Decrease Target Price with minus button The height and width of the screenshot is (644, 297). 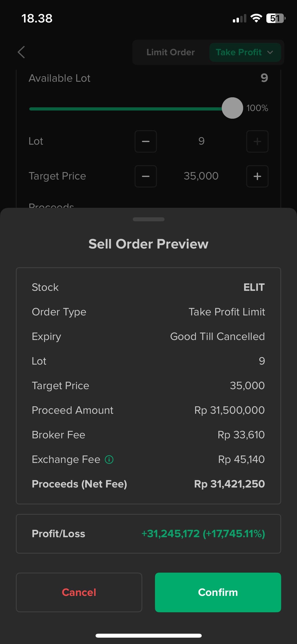146,176
